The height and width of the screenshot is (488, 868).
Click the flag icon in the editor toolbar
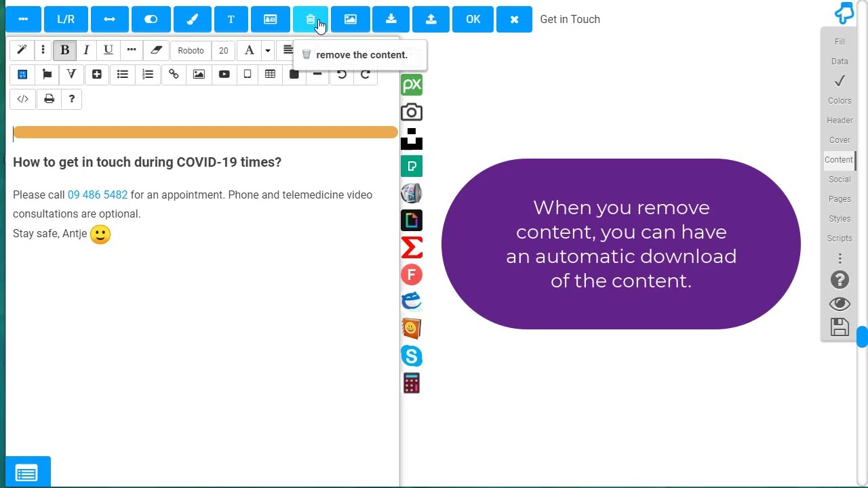47,75
